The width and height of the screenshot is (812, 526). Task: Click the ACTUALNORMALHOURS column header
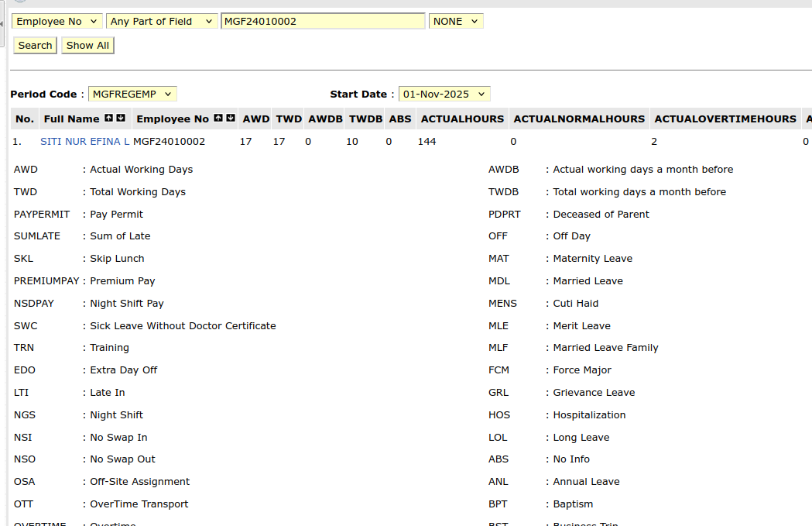pyautogui.click(x=579, y=119)
